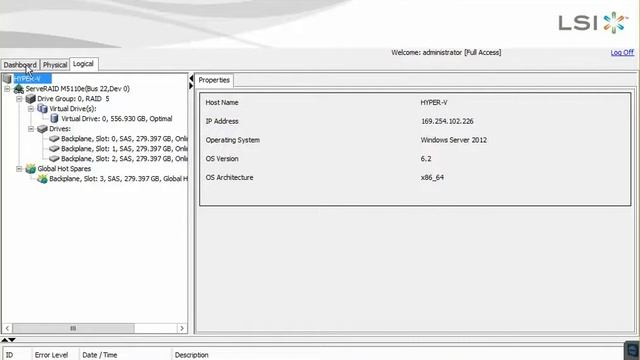Select the Drives: label
The width and height of the screenshot is (640, 360).
click(60, 129)
